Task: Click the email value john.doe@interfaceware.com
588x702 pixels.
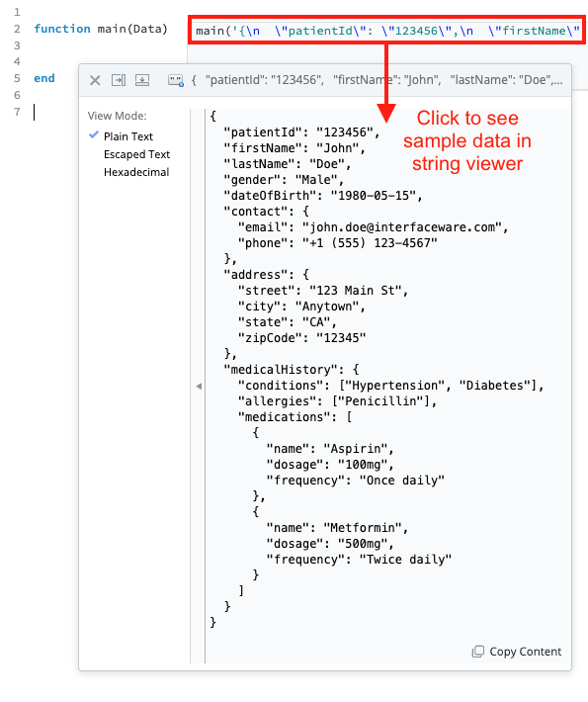Action: click(x=402, y=227)
